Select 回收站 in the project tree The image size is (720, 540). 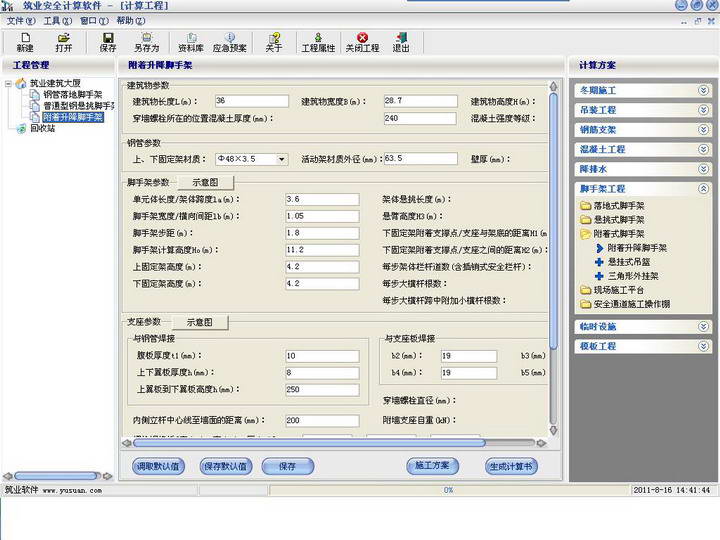click(x=43, y=128)
